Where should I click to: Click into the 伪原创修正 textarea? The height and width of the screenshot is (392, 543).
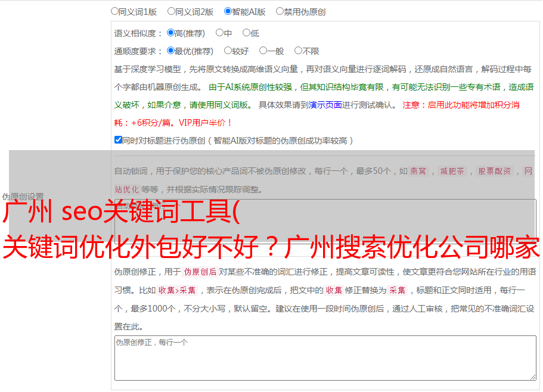point(325,358)
